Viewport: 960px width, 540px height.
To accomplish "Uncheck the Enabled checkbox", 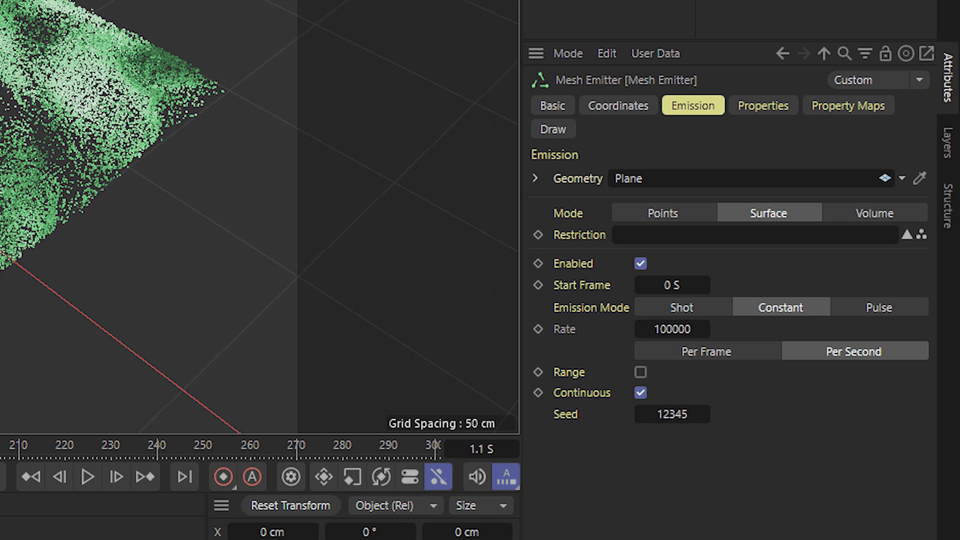I will click(x=640, y=263).
